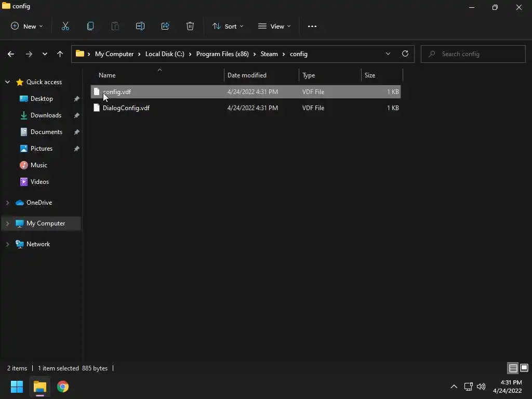
Task: Switch to details view layout icon
Action: click(513, 368)
